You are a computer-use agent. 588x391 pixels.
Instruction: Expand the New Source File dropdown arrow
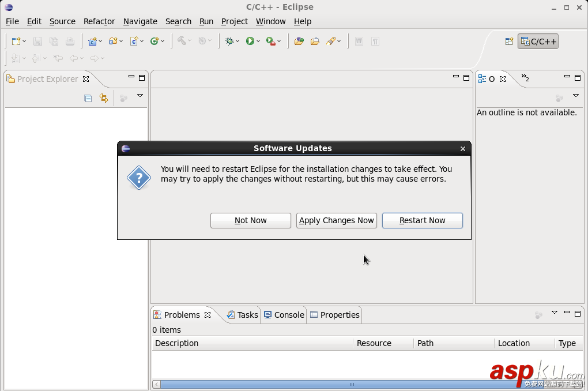click(x=142, y=42)
